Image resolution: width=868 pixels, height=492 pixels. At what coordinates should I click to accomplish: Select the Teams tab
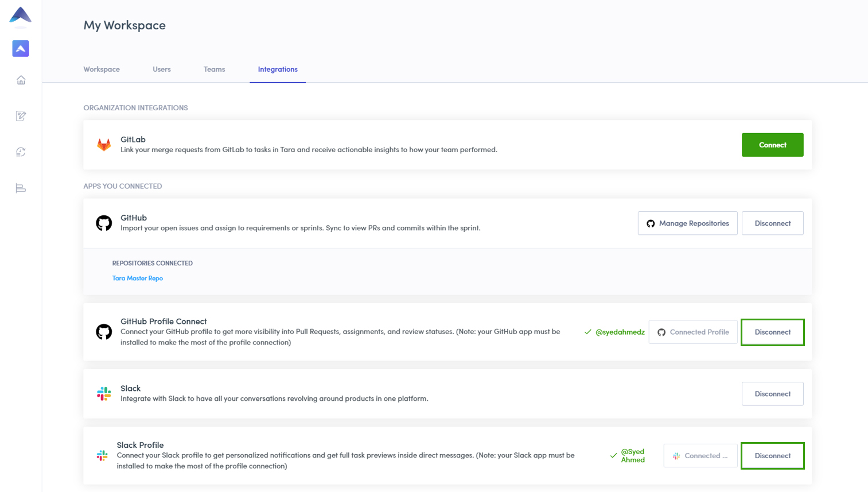click(x=214, y=69)
